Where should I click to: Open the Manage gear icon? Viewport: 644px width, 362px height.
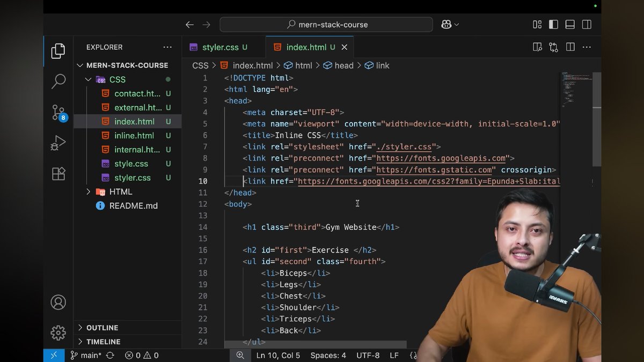(x=58, y=333)
